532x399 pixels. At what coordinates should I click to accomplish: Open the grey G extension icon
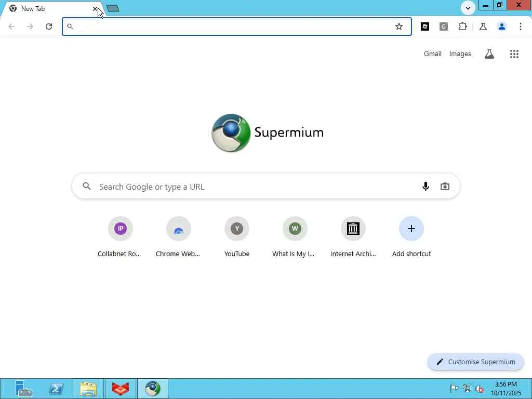[x=444, y=26]
